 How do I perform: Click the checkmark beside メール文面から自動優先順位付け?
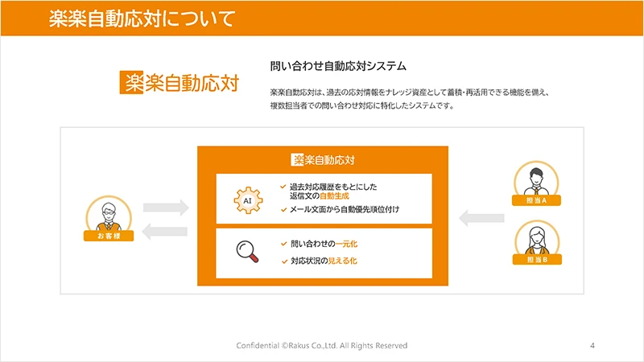pyautogui.click(x=283, y=210)
